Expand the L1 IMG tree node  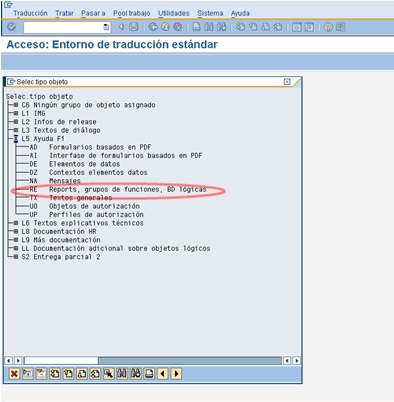point(16,113)
